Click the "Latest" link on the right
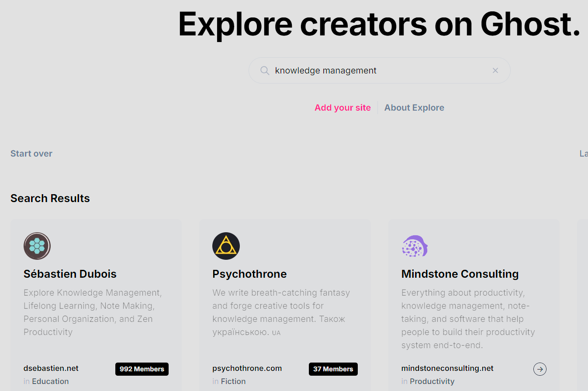The image size is (588, 391). click(x=584, y=153)
